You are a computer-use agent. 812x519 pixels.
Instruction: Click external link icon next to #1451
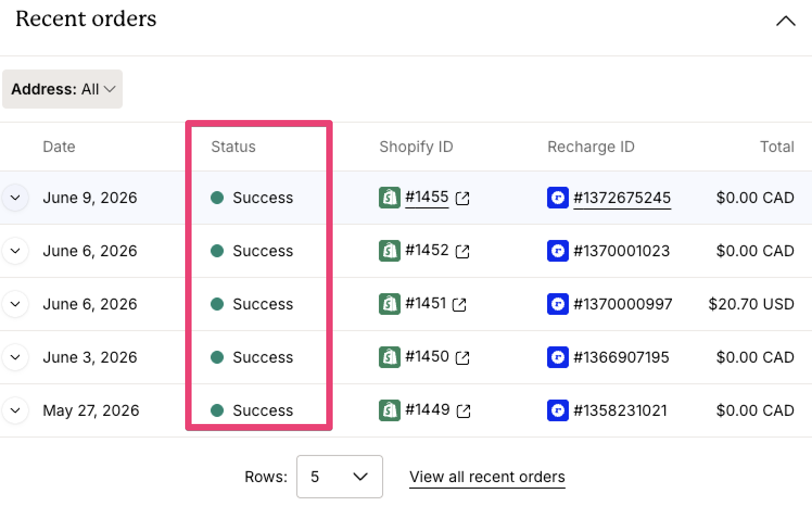(x=459, y=305)
